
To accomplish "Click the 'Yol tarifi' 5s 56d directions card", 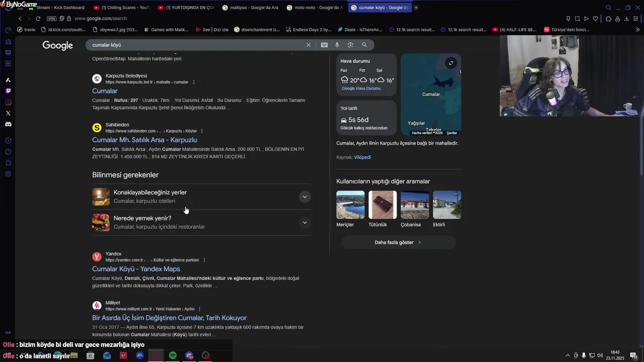I will point(366,118).
